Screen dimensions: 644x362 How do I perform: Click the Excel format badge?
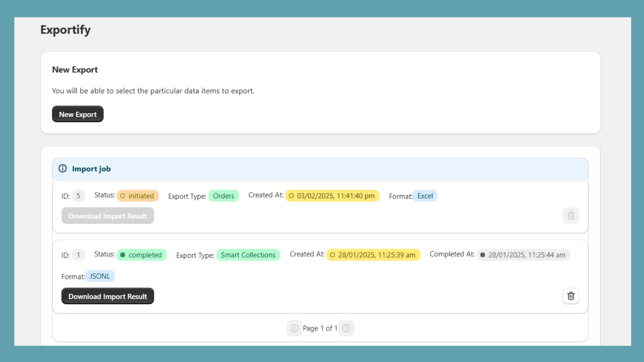[425, 196]
